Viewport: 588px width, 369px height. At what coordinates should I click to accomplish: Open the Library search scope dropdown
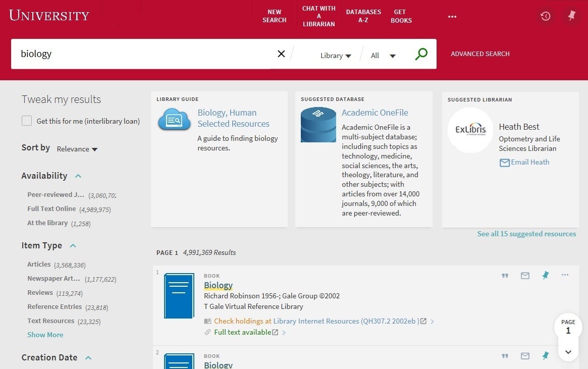click(x=336, y=56)
